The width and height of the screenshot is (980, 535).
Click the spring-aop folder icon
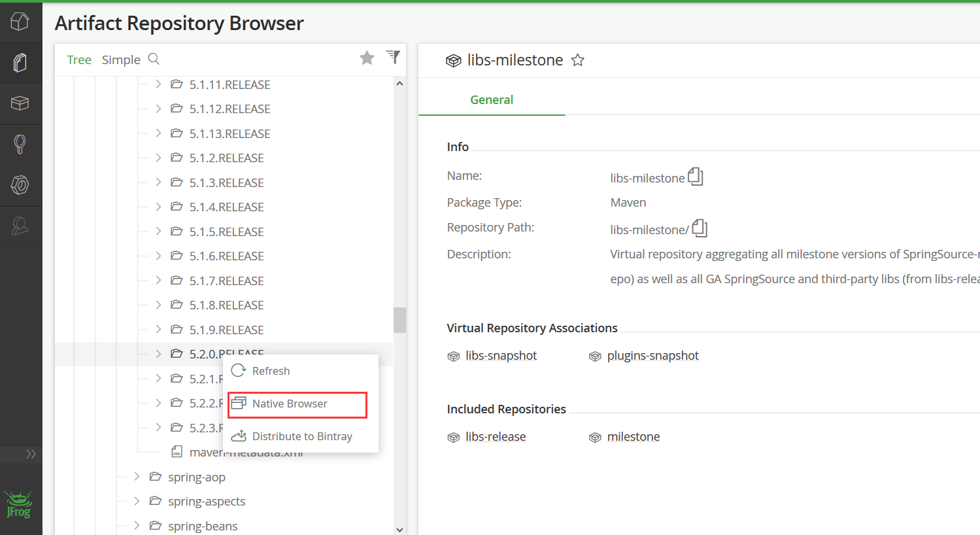[155, 476]
